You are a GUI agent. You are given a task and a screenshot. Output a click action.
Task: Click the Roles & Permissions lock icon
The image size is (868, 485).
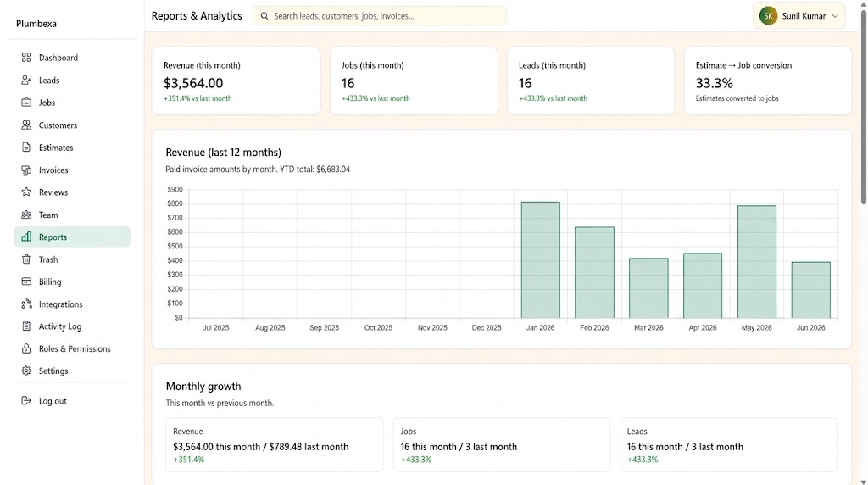pyautogui.click(x=26, y=348)
